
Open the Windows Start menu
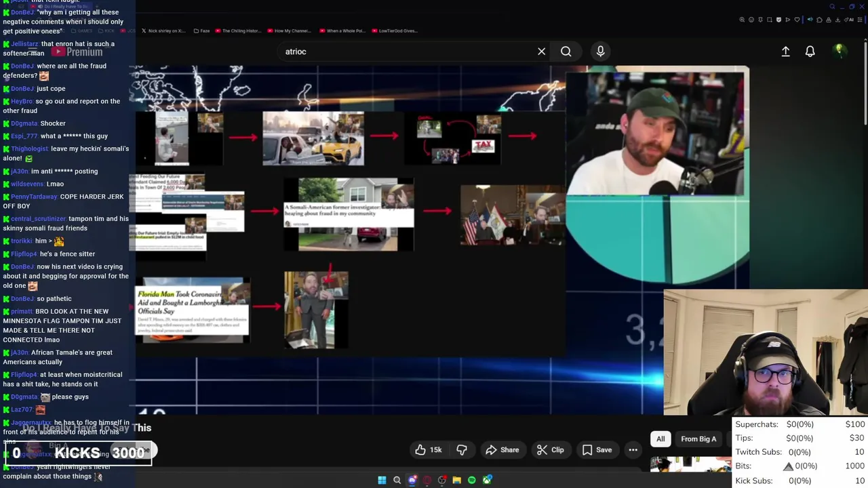click(x=382, y=481)
